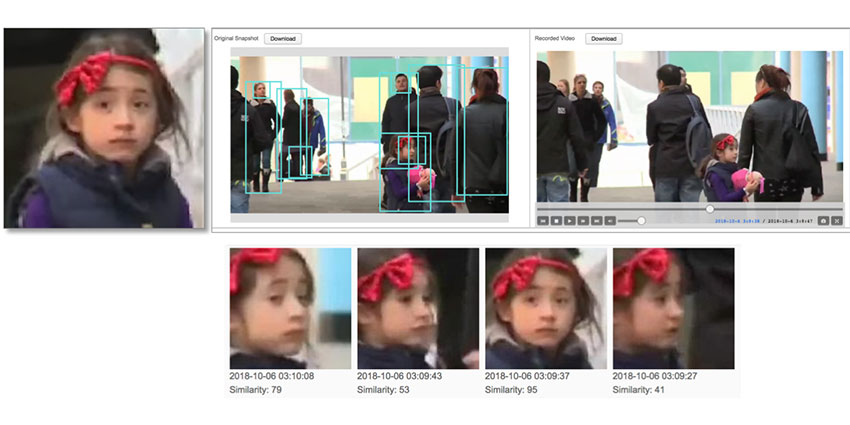
Task: Click the Original Snapshot label
Action: click(236, 39)
